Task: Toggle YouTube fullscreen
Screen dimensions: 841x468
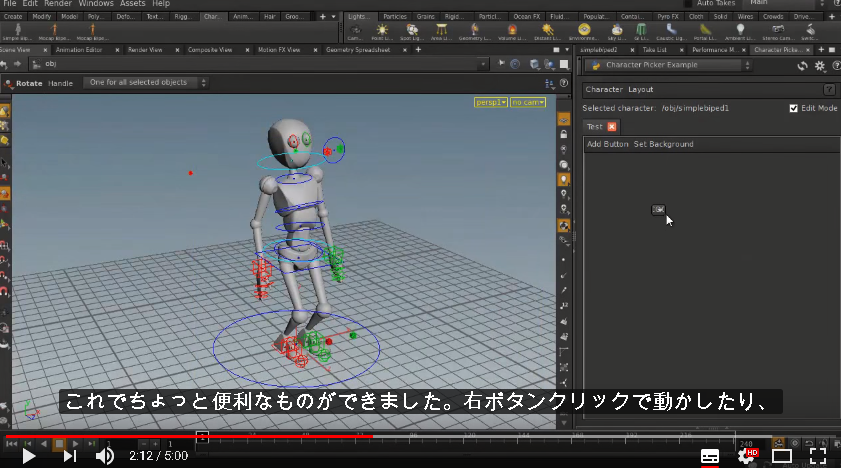Action: pos(818,456)
